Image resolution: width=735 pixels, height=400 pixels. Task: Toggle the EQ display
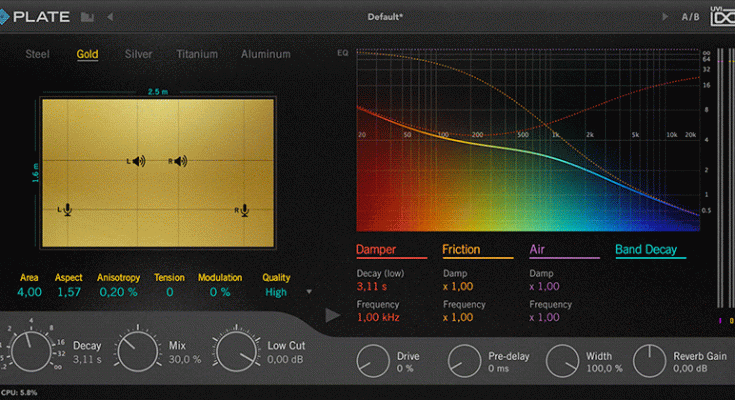pyautogui.click(x=343, y=52)
